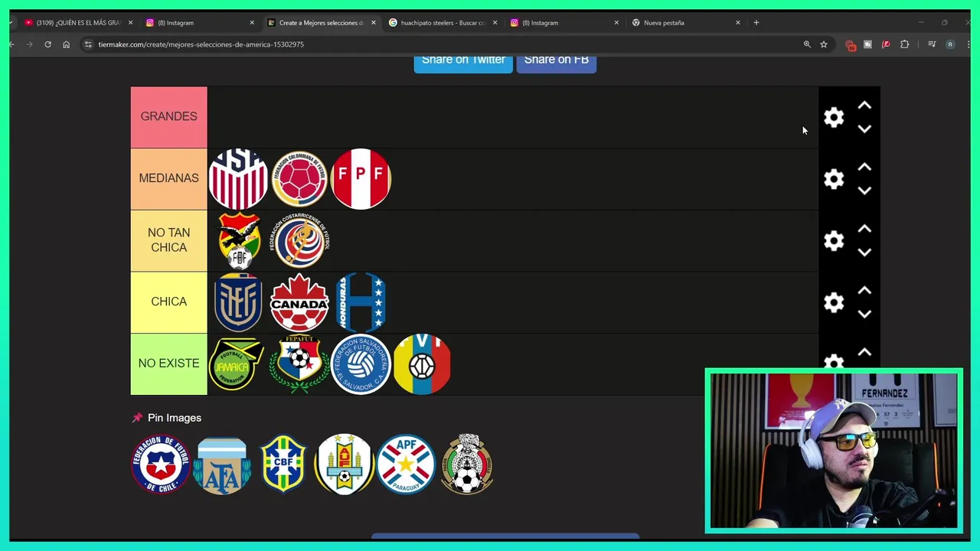Switch to the first Instagram tab
Viewport: 980px width, 551px height.
pos(198,23)
